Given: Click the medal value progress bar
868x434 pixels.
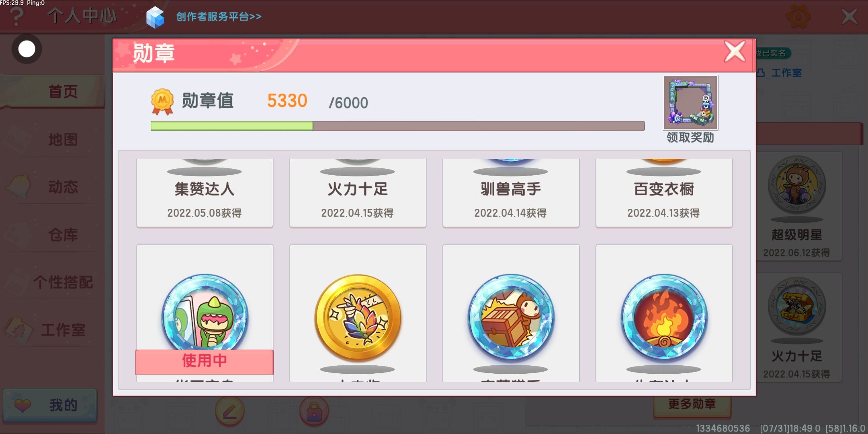Looking at the screenshot, I should click(x=397, y=126).
